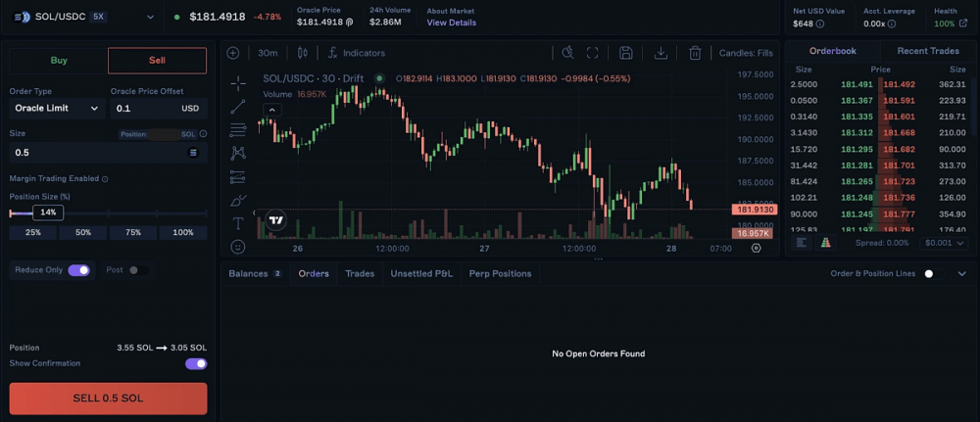Enter chart fullscreen mode
Image resolution: width=980 pixels, height=422 pixels.
[593, 53]
